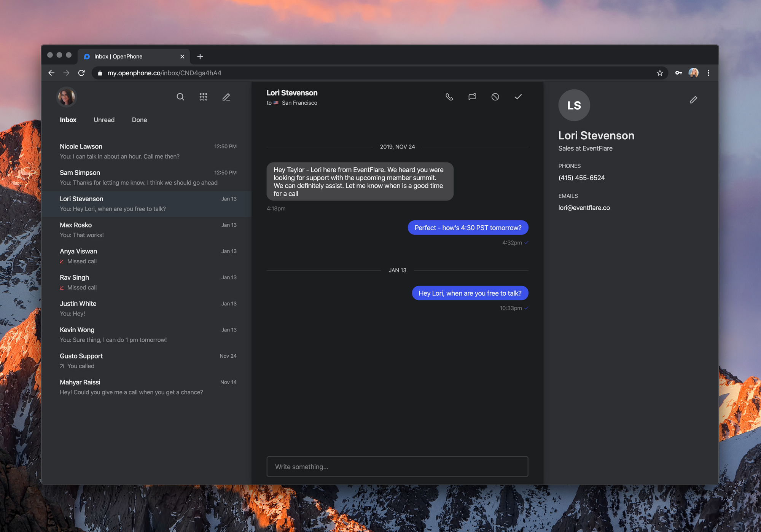Click the mark unread chat bubble icon
This screenshot has width=761, height=532.
click(472, 97)
